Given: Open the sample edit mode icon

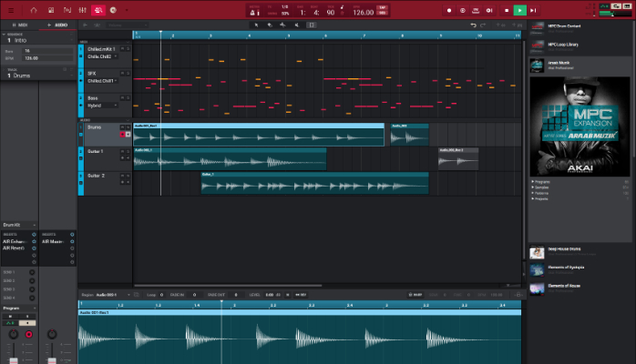Looking at the screenshot, I should click(67, 10).
